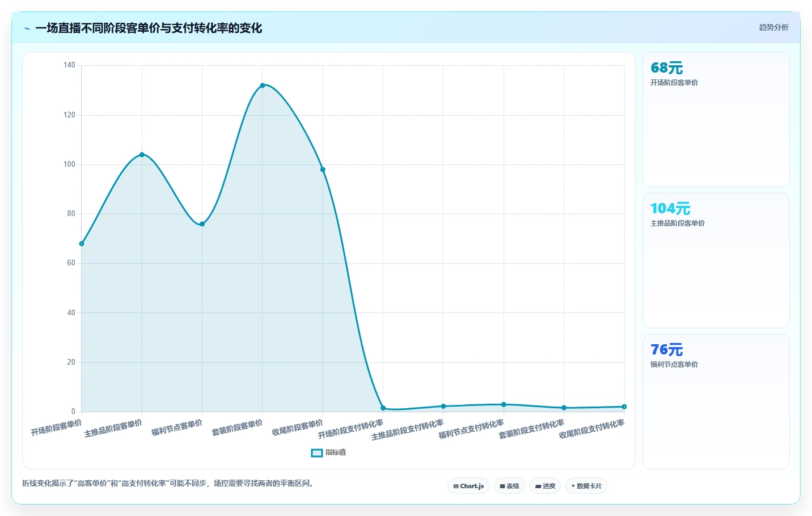
Task: Click the 套装阶段支付转化率 data point
Action: pyautogui.click(x=564, y=408)
